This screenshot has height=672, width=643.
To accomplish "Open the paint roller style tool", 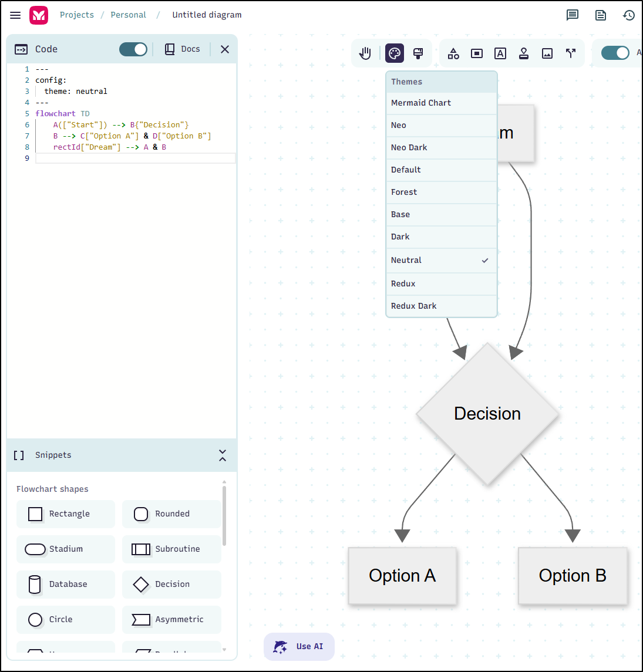I will click(418, 53).
